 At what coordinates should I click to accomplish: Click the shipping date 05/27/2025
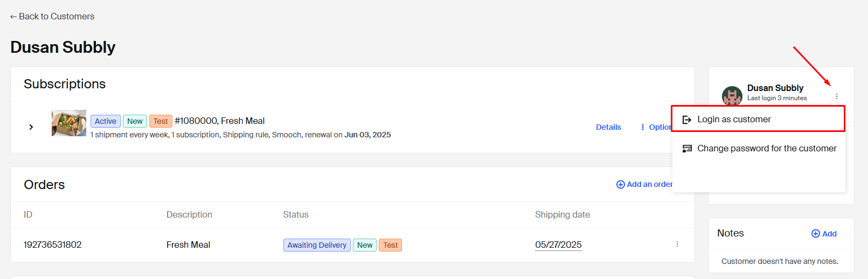[x=558, y=245]
